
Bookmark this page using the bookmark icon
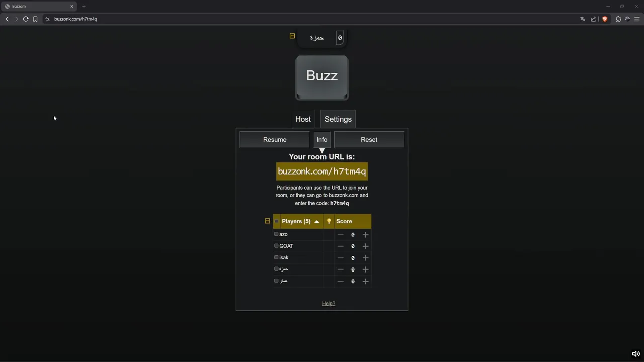point(35,19)
